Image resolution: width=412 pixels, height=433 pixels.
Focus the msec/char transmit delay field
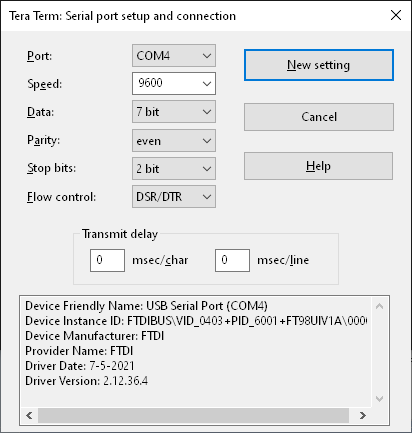pyautogui.click(x=107, y=260)
